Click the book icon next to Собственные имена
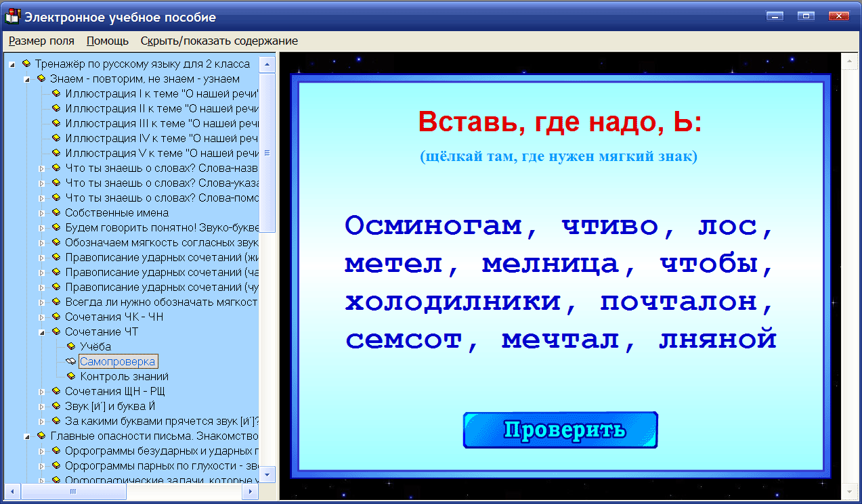862x504 pixels. (57, 212)
